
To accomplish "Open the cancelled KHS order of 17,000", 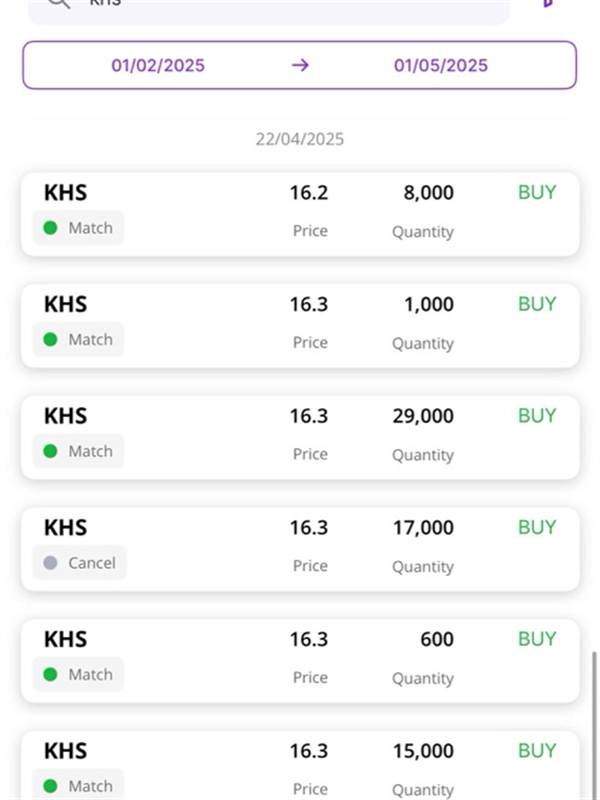I will pyautogui.click(x=300, y=549).
